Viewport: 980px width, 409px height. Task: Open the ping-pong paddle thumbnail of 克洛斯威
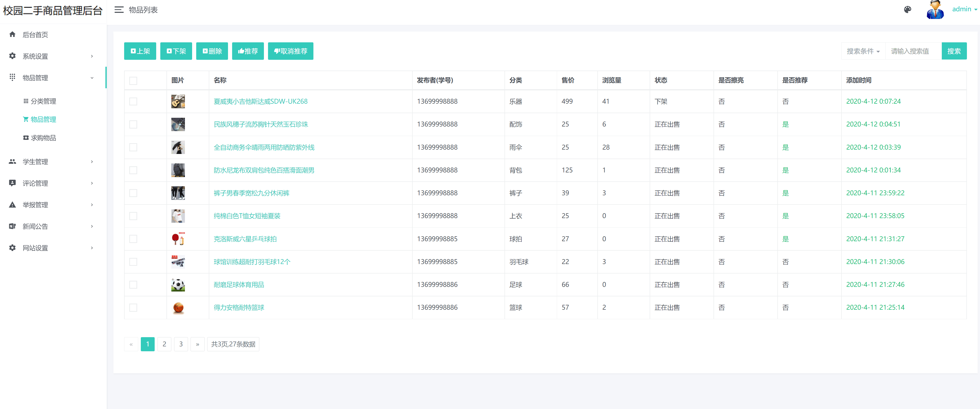(178, 239)
